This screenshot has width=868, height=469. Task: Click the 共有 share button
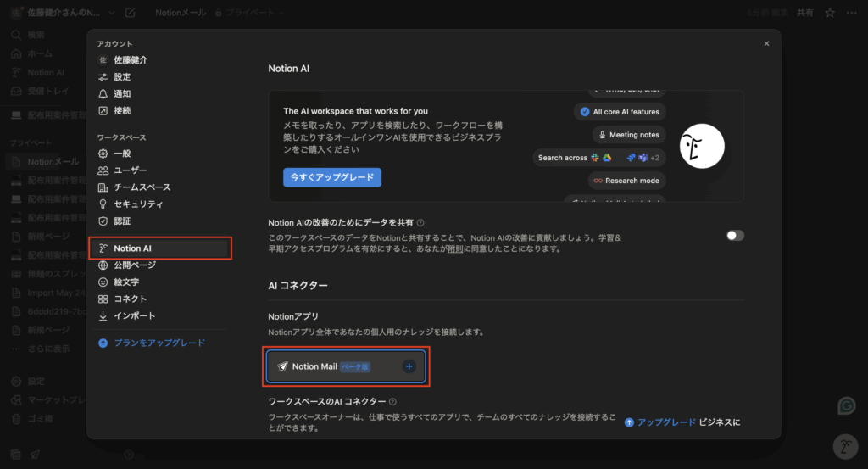pyautogui.click(x=804, y=13)
